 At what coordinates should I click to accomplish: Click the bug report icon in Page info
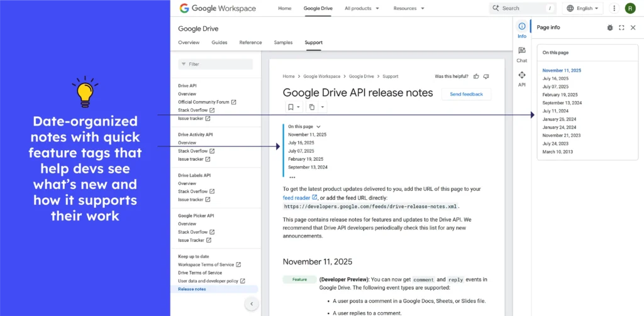pos(610,28)
